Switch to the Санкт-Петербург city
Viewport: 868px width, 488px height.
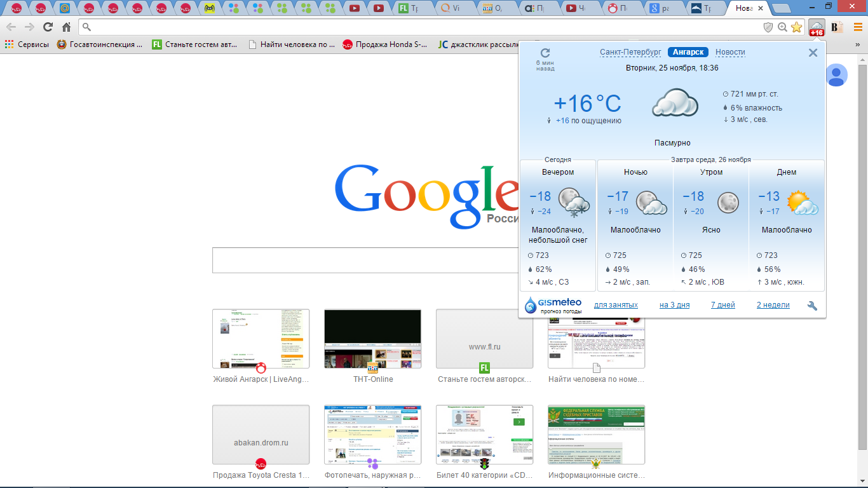coord(630,52)
